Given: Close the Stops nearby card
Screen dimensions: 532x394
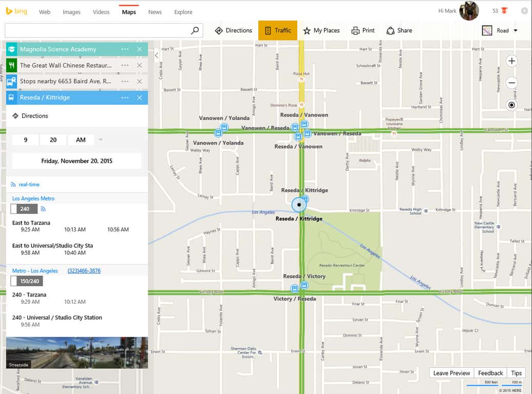Looking at the screenshot, I should (x=139, y=81).
